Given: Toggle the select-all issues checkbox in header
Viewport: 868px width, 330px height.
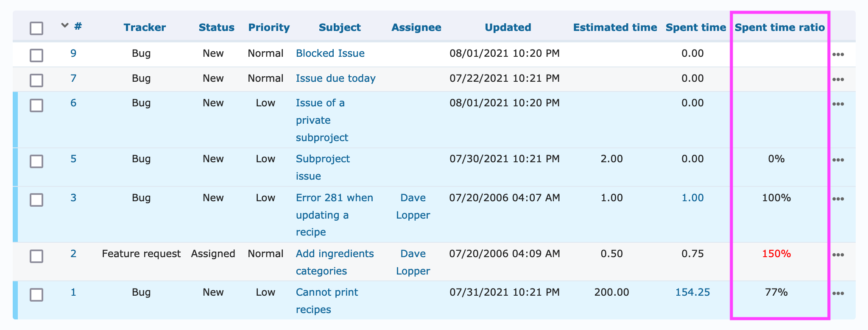Looking at the screenshot, I should point(36,28).
